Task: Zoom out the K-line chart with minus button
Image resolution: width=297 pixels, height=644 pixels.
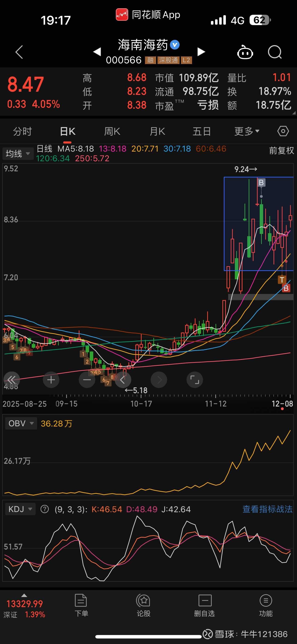Action: 87,380
